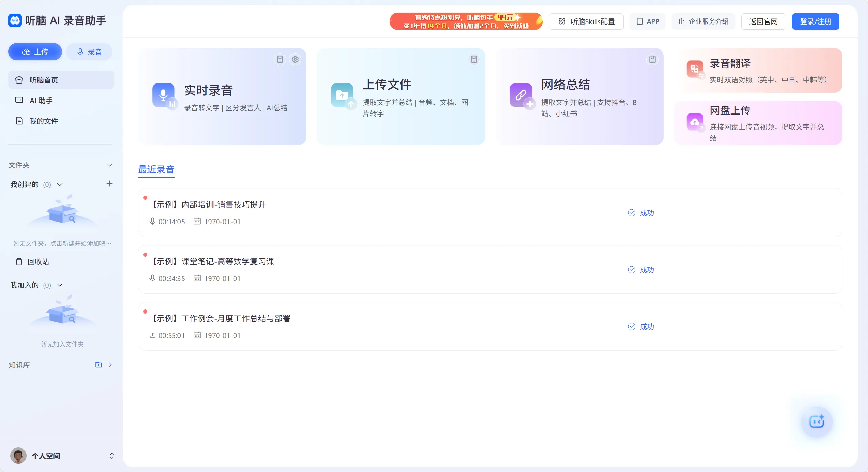The width and height of the screenshot is (868, 472).
Task: Click the 听脑 AI logo icon
Action: 15,20
